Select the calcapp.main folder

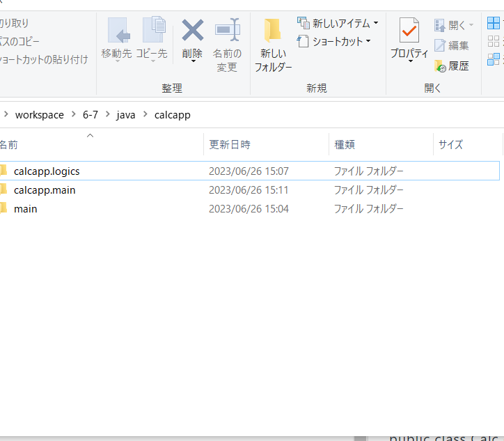point(45,189)
